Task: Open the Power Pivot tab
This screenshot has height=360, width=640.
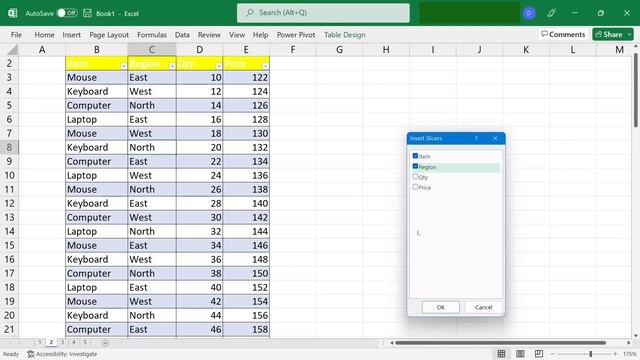Action: coord(296,35)
